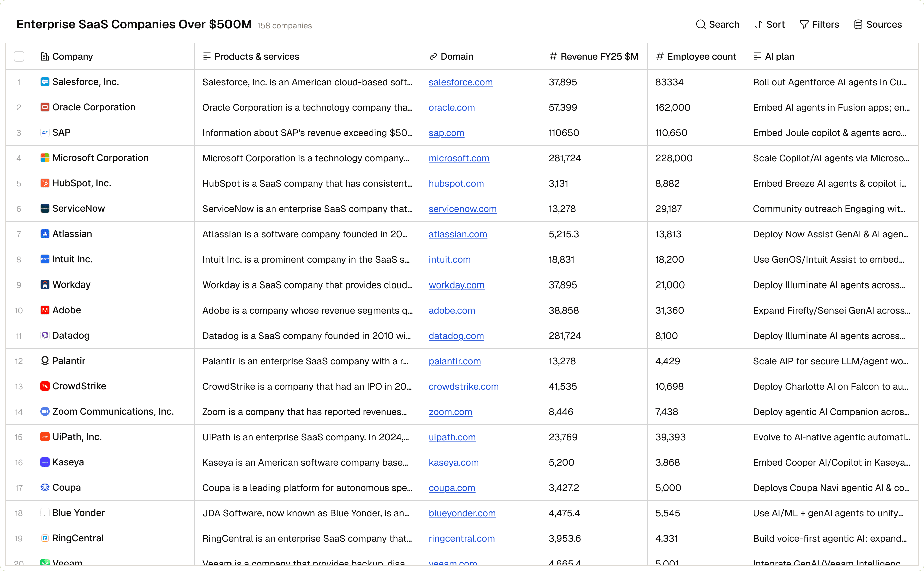The width and height of the screenshot is (924, 571).
Task: Click the Adobe logo icon
Action: point(45,310)
